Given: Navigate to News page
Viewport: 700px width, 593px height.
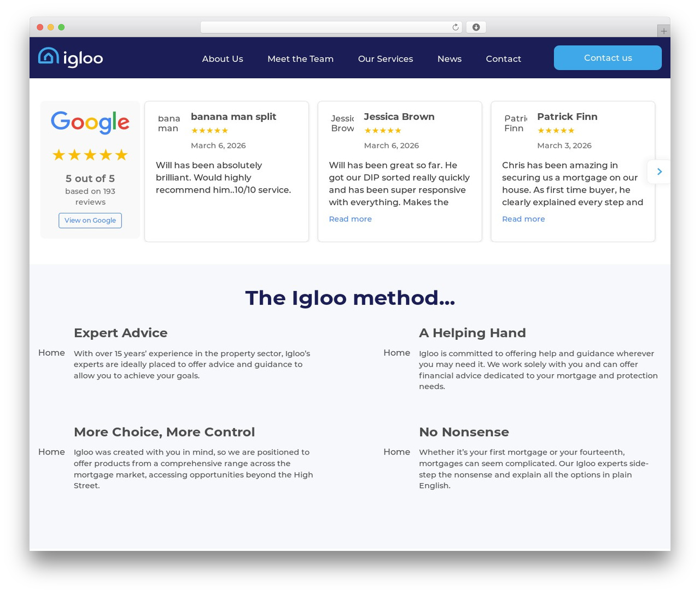Looking at the screenshot, I should (x=450, y=59).
